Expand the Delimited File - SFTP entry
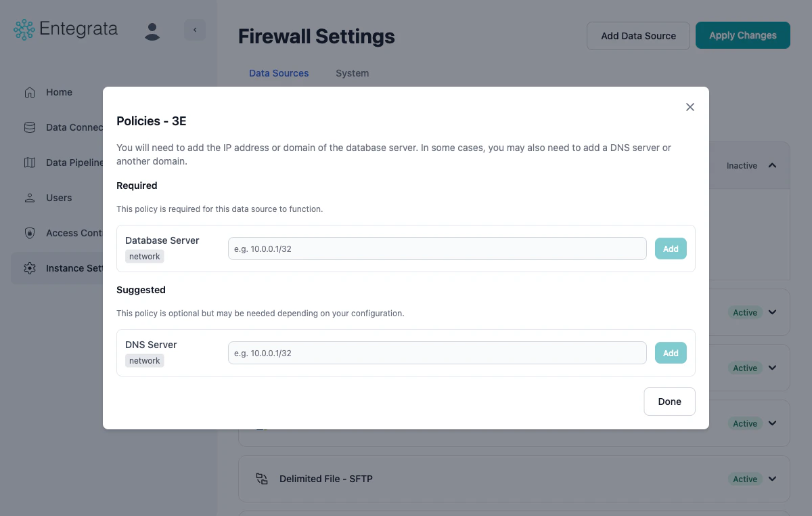Screen dimensions: 812x516 [771, 479]
